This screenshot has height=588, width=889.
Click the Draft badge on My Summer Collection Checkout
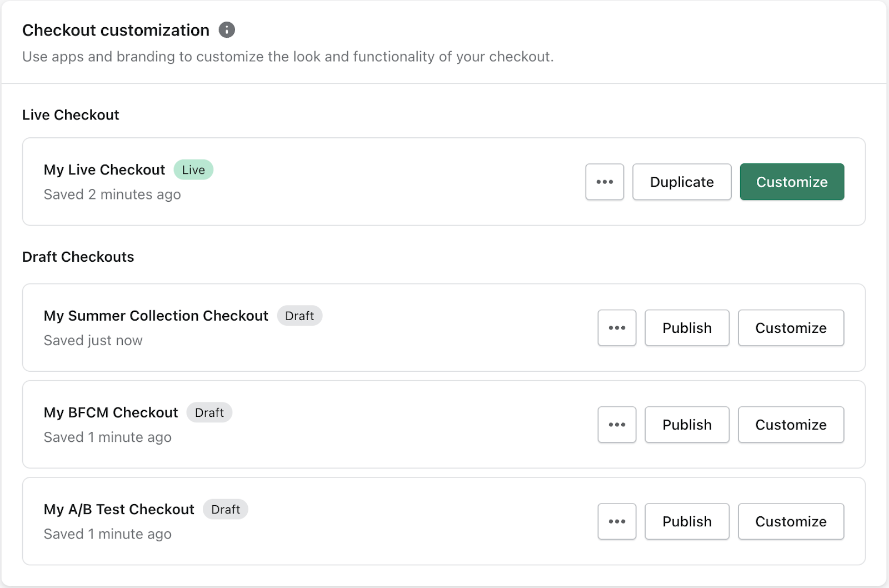[299, 316]
